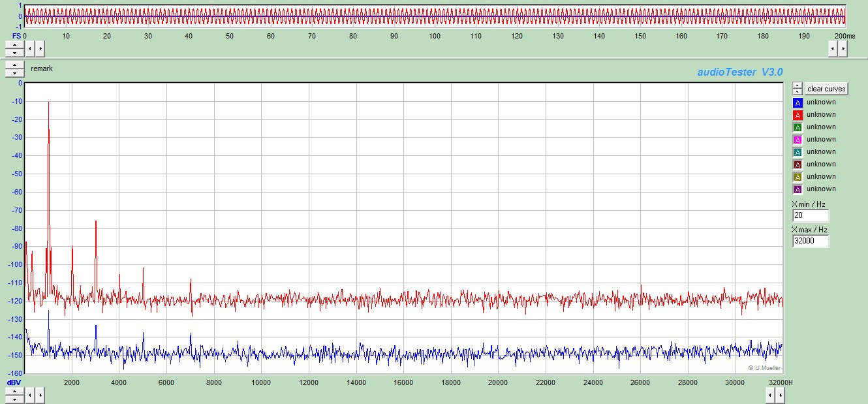Screen dimensions: 868x404
Task: Click the down arrow beside the time waveform
Action: click(15, 52)
